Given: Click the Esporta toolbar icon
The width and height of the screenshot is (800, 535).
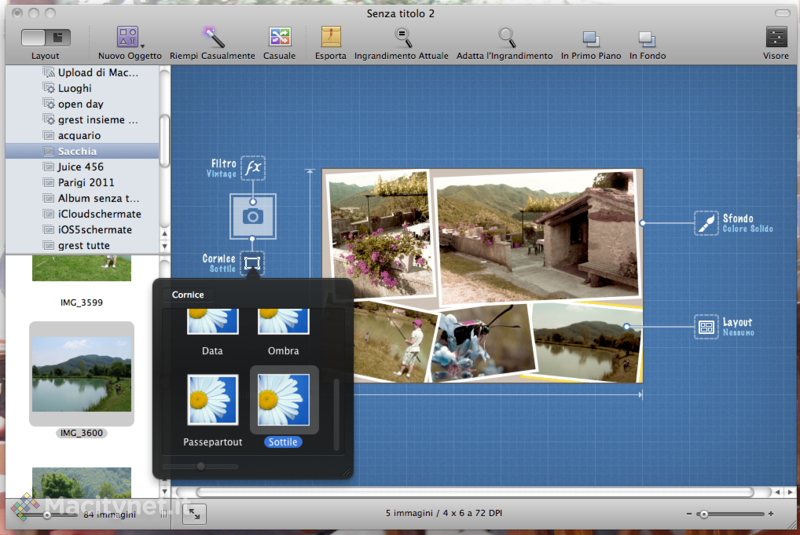Looking at the screenshot, I should 330,37.
